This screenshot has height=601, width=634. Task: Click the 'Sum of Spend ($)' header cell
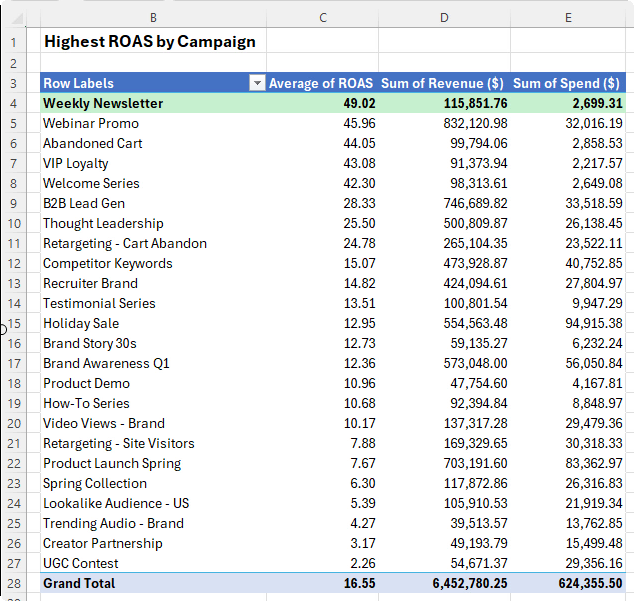point(568,83)
